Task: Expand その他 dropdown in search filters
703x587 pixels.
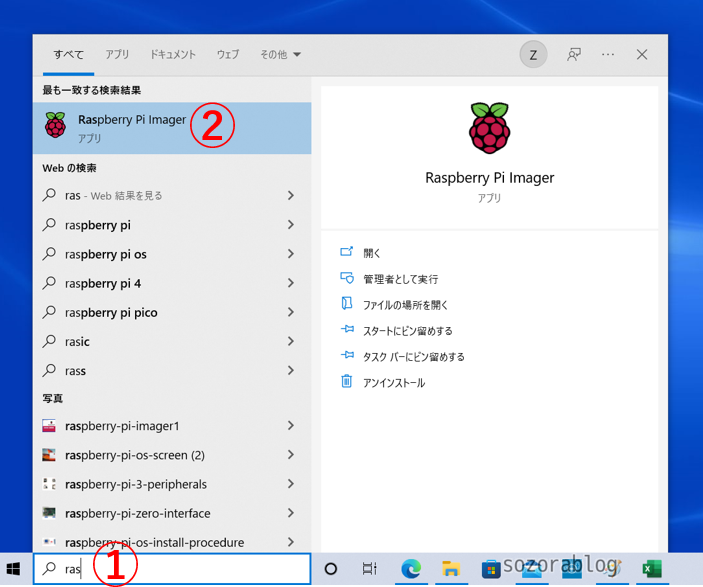Action: 280,55
